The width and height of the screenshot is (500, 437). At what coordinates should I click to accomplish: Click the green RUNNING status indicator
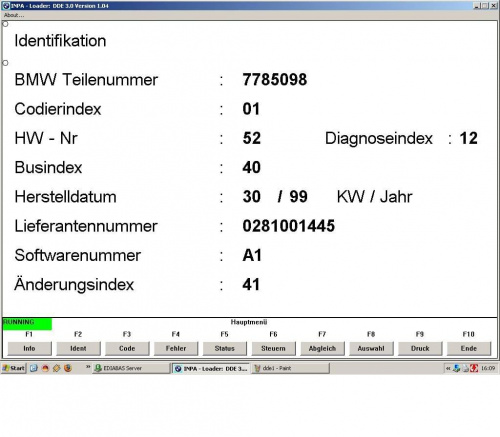point(27,324)
